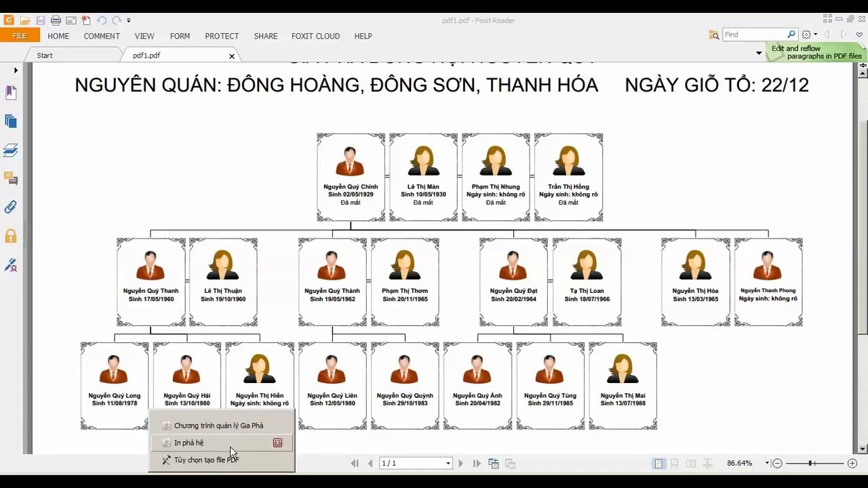Switch to the COMMENT ribbon tab

click(x=102, y=36)
